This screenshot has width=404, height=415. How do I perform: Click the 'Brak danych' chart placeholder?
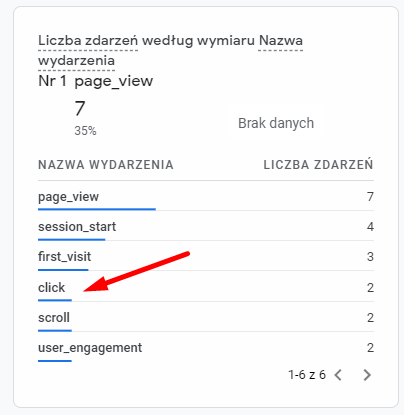pos(276,123)
